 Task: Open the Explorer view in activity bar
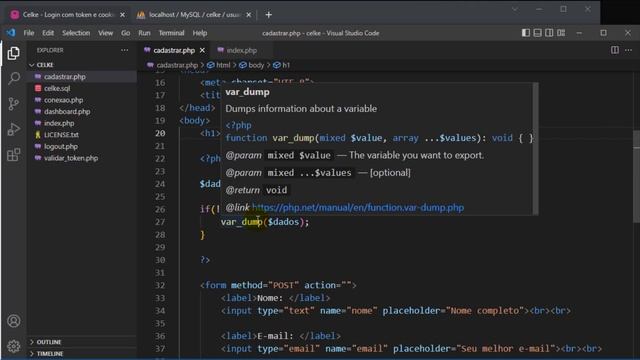pyautogui.click(x=13, y=53)
